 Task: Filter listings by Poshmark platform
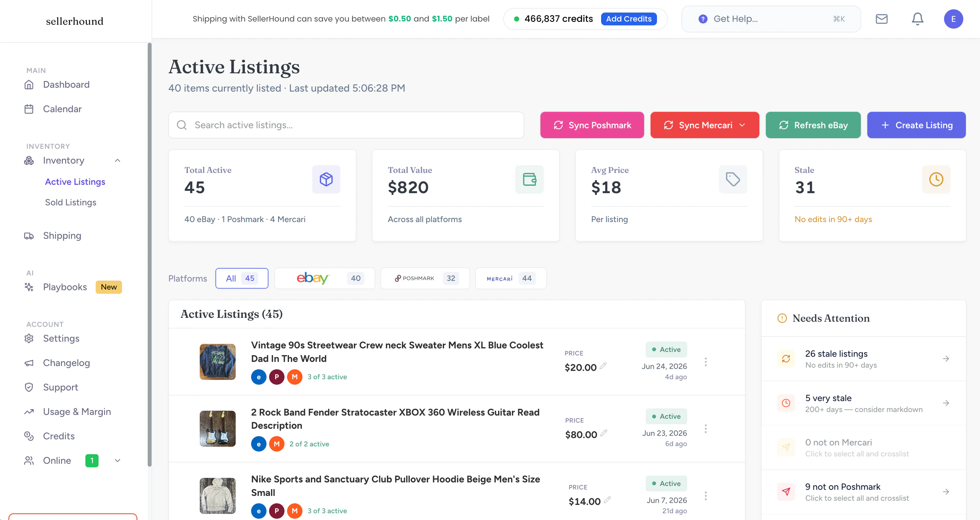(x=425, y=278)
